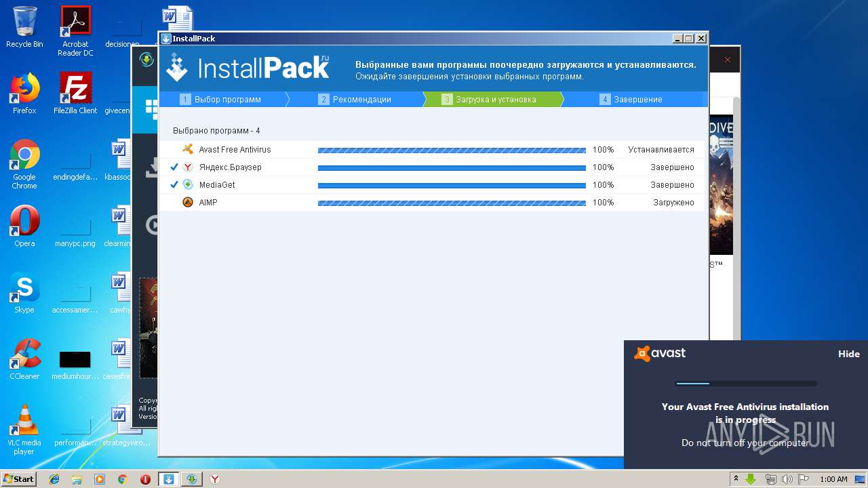This screenshot has width=868, height=488.
Task: Go to step 2 Рекомендации
Action: [x=355, y=100]
